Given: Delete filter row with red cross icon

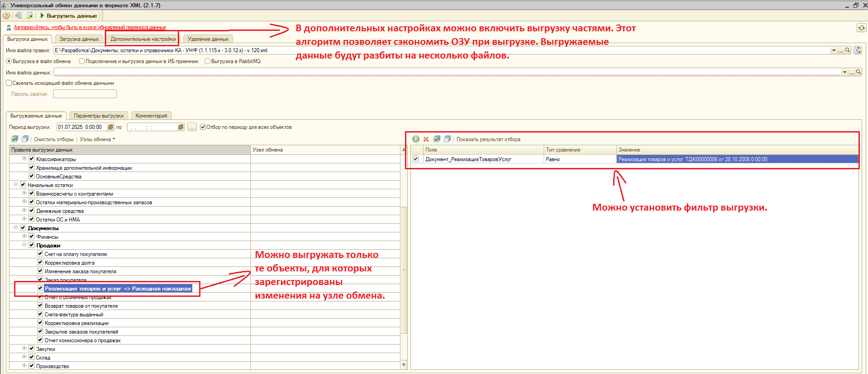Looking at the screenshot, I should (426, 139).
